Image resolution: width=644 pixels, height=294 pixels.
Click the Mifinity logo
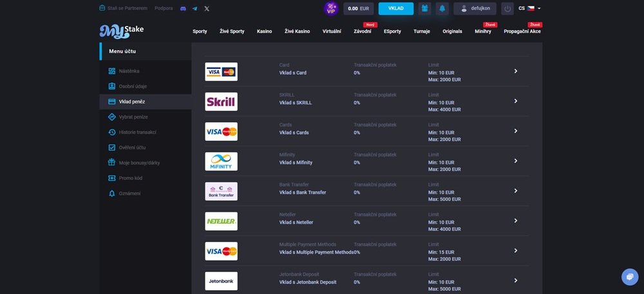[x=221, y=161]
